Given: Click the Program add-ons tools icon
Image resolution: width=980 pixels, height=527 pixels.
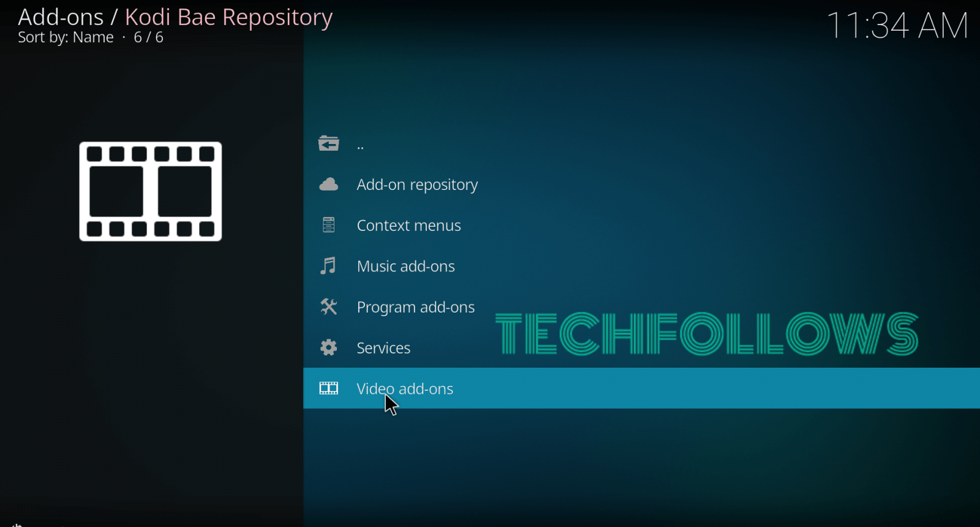Looking at the screenshot, I should [329, 306].
